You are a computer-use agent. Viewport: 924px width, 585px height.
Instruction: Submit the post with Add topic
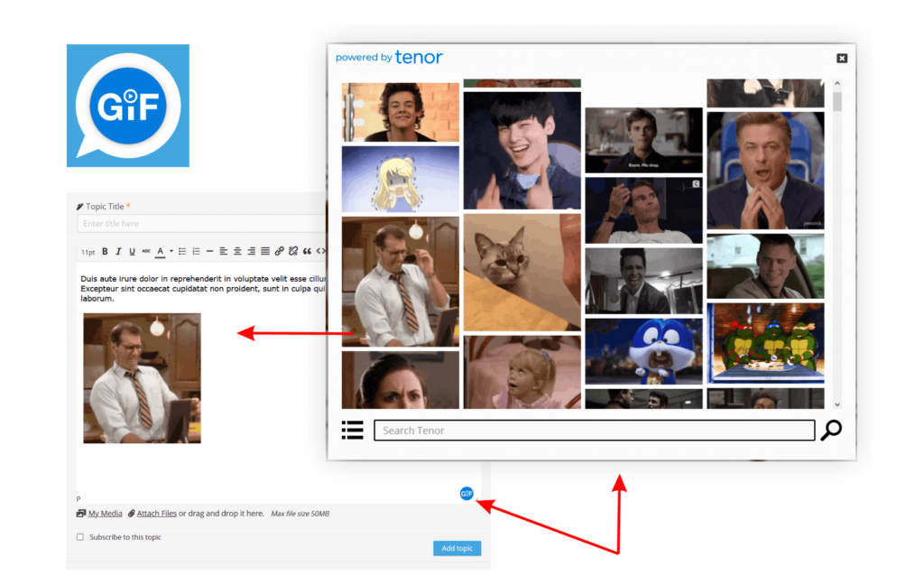457,548
